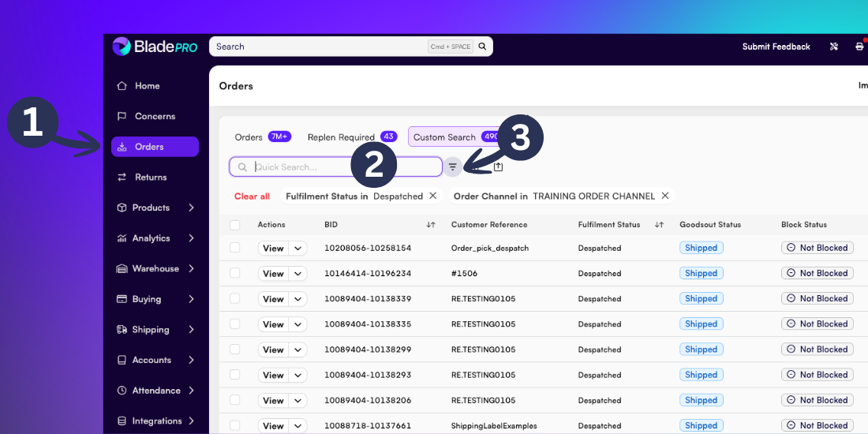Image resolution: width=868 pixels, height=434 pixels.
Task: Click the Products box icon in sidebar
Action: [122, 208]
